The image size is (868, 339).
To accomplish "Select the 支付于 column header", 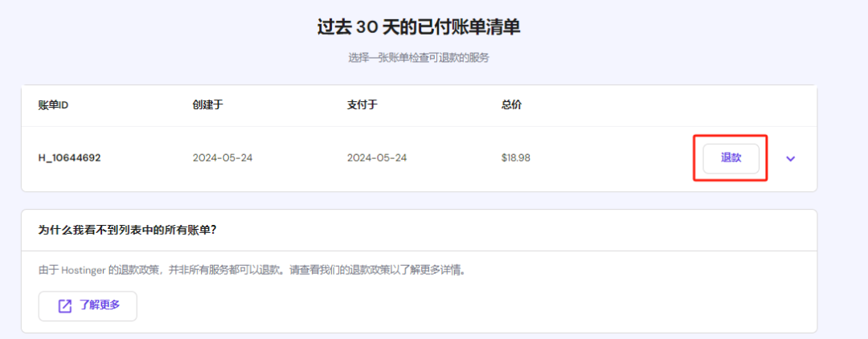I will [x=362, y=106].
